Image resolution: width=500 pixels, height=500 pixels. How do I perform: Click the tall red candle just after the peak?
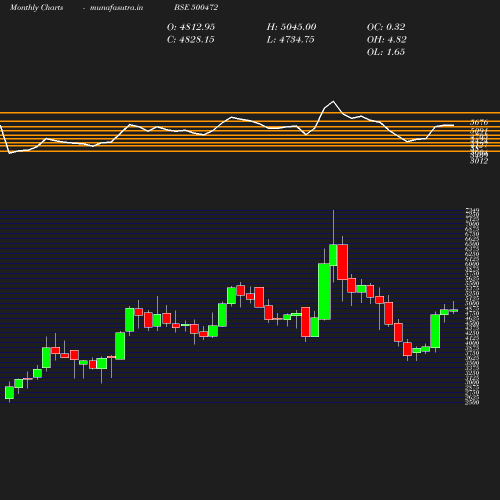coord(343,262)
